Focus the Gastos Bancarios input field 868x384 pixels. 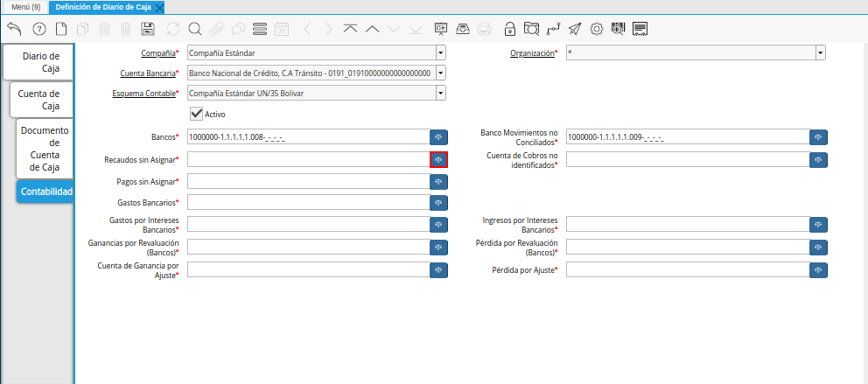[309, 202]
